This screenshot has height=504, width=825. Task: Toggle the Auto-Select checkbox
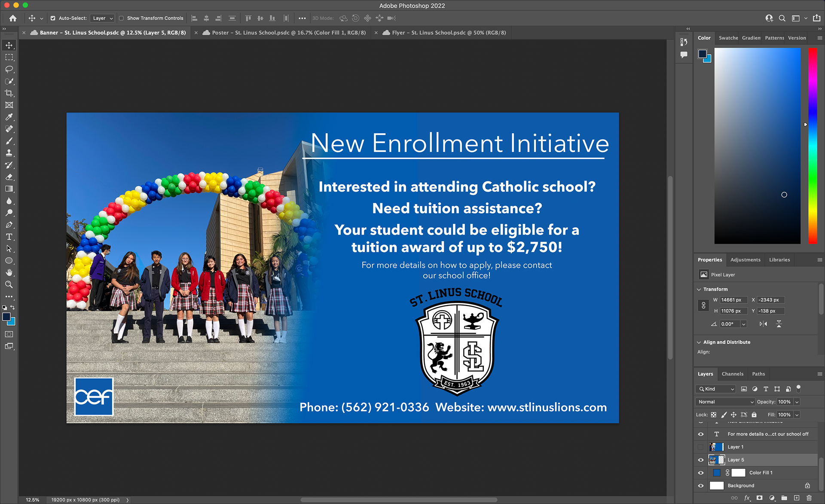(53, 18)
